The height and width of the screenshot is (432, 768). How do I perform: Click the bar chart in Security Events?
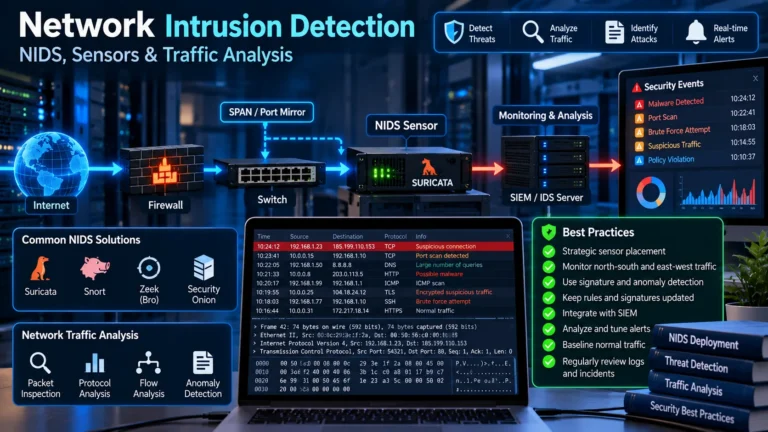coord(718,192)
